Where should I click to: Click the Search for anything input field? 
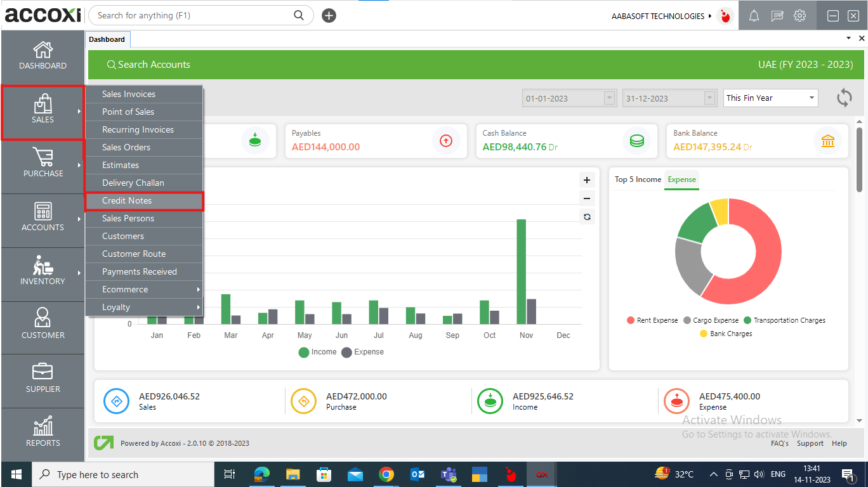pyautogui.click(x=194, y=15)
